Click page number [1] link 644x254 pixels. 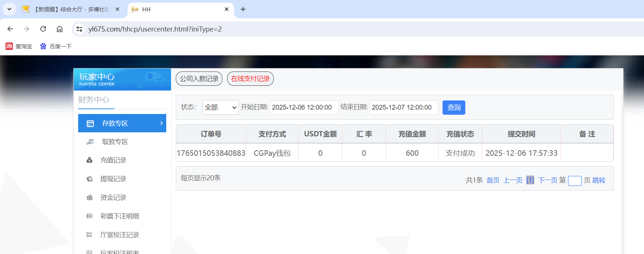click(530, 180)
